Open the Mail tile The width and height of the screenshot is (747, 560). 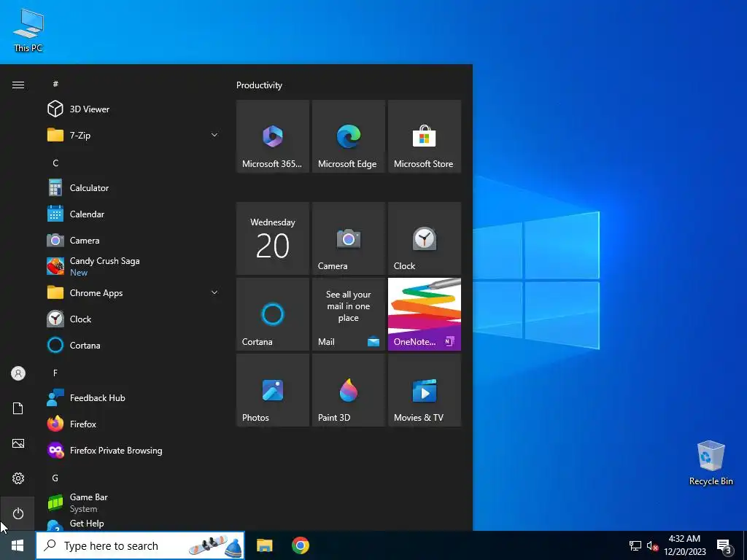pos(348,314)
